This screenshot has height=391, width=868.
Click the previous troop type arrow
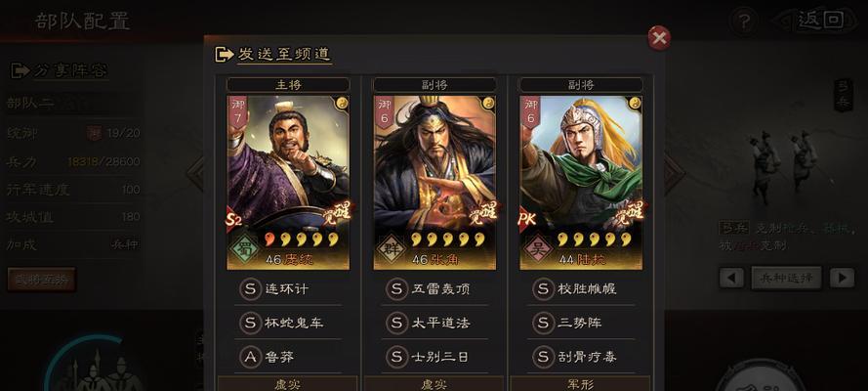point(731,278)
